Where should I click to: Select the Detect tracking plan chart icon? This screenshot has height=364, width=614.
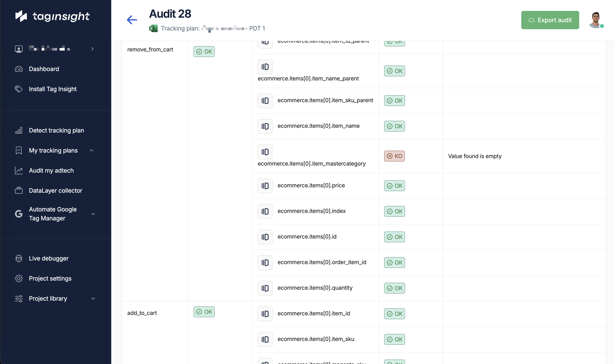point(19,130)
